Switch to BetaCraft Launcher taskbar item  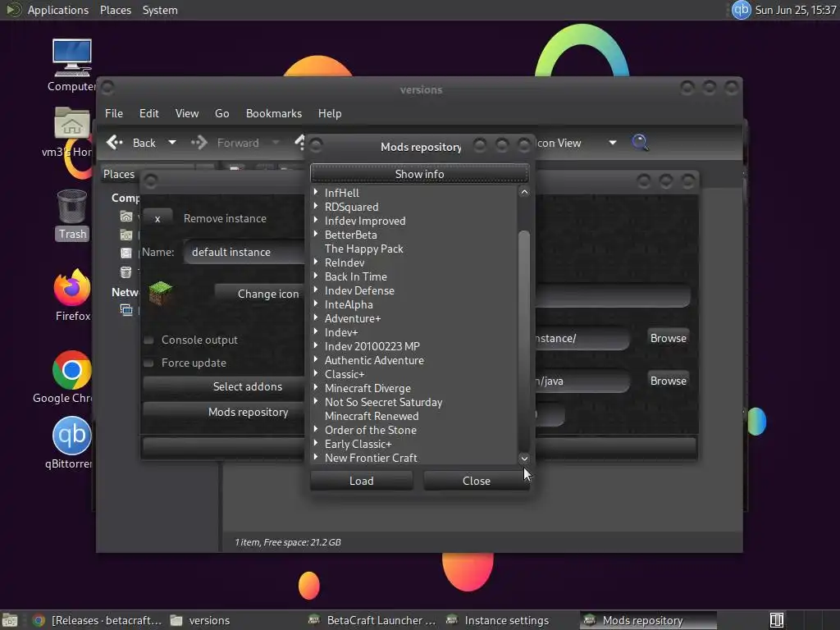(372, 620)
